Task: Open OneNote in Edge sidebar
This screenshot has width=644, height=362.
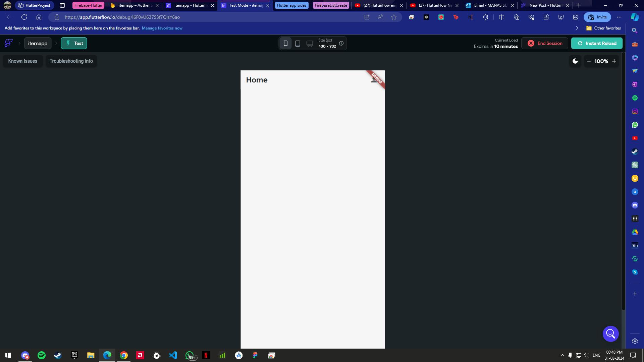Action: pos(635,84)
